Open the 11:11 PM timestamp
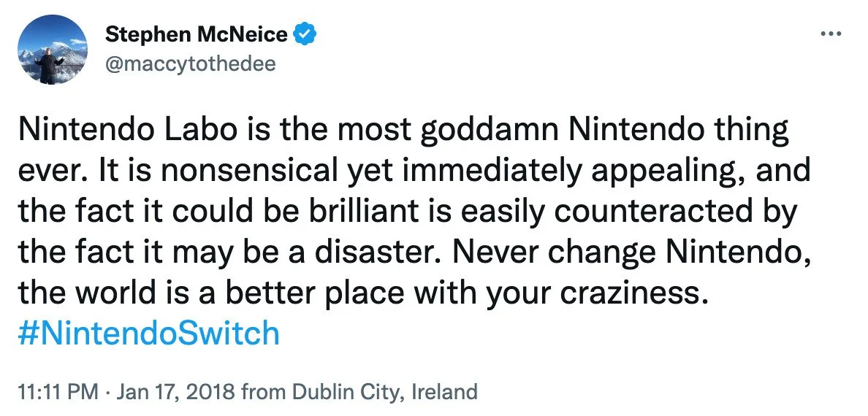This screenshot has width=868, height=416. pyautogui.click(x=57, y=392)
